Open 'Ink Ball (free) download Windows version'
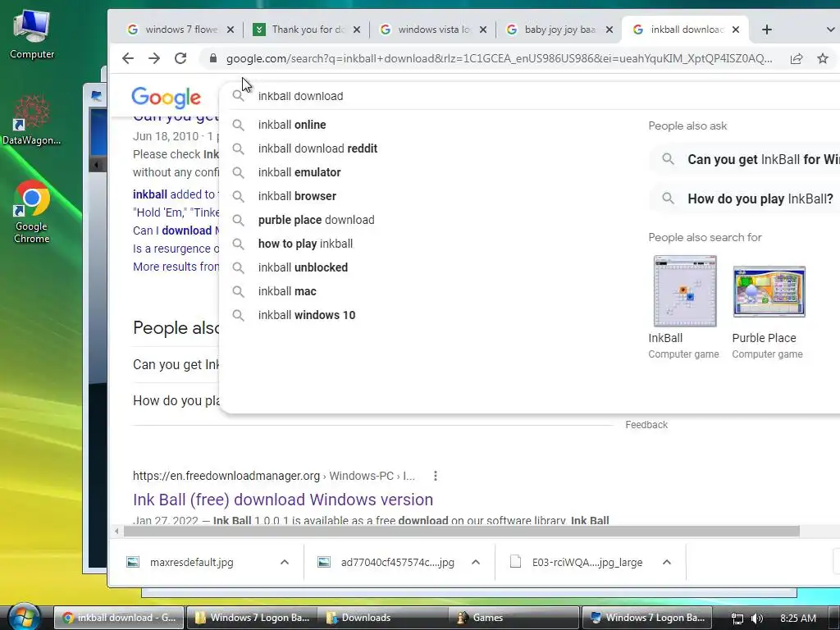The width and height of the screenshot is (840, 630). click(283, 500)
